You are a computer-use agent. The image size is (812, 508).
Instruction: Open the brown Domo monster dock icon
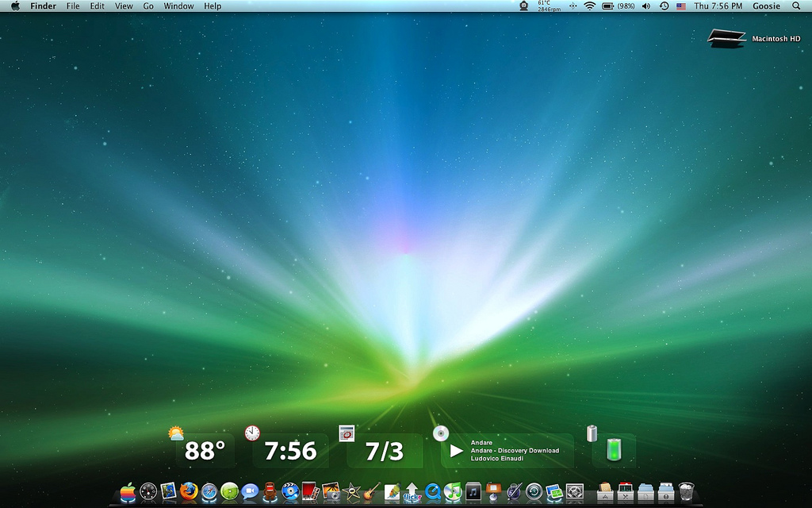(x=270, y=491)
